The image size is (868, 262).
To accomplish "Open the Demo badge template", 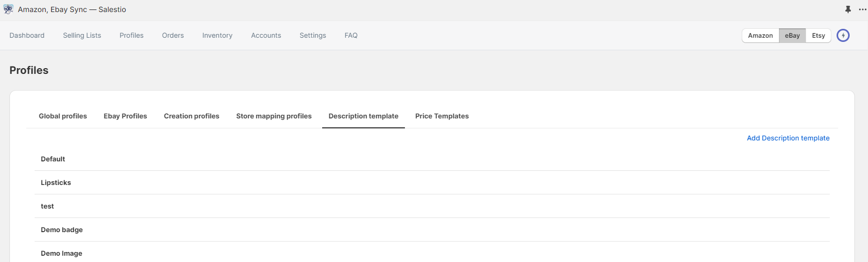I will coord(62,230).
